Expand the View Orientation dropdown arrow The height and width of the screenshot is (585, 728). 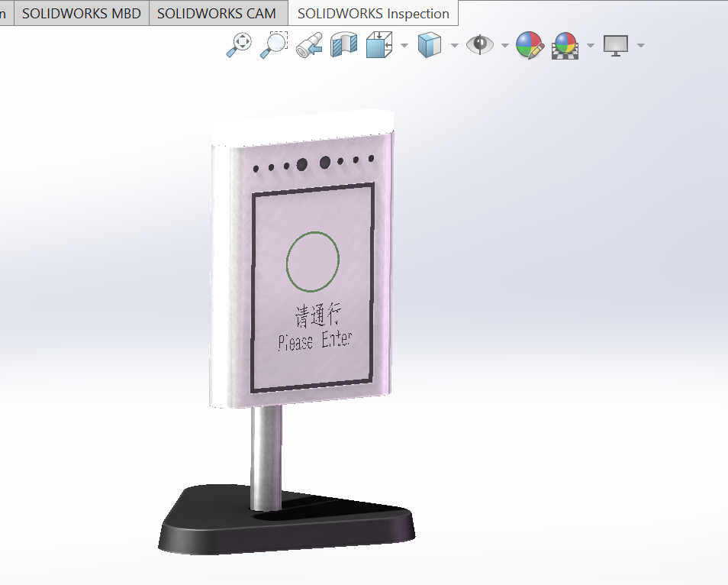tap(404, 46)
